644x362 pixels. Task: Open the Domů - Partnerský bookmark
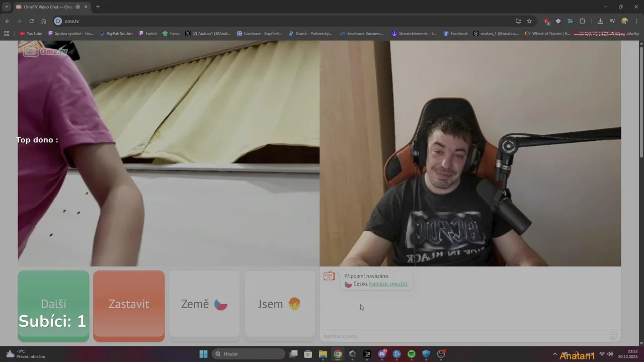click(x=310, y=34)
